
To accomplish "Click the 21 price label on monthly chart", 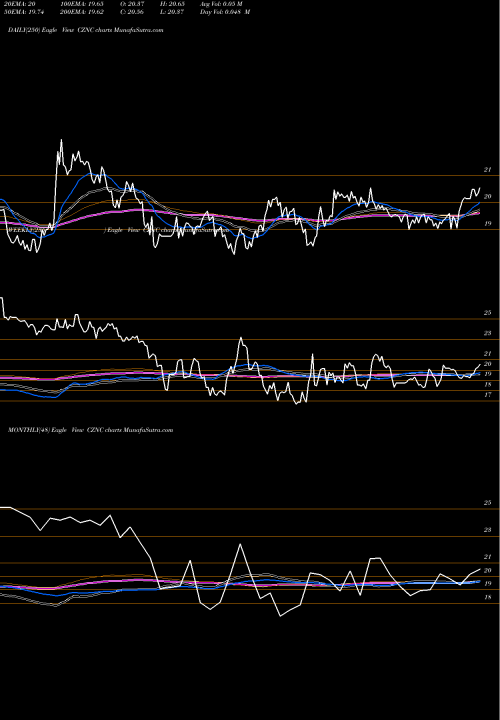I will (488, 557).
